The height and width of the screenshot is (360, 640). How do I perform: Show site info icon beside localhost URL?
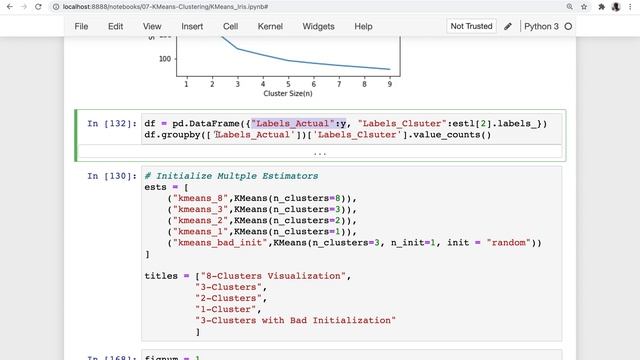tap(56, 7)
